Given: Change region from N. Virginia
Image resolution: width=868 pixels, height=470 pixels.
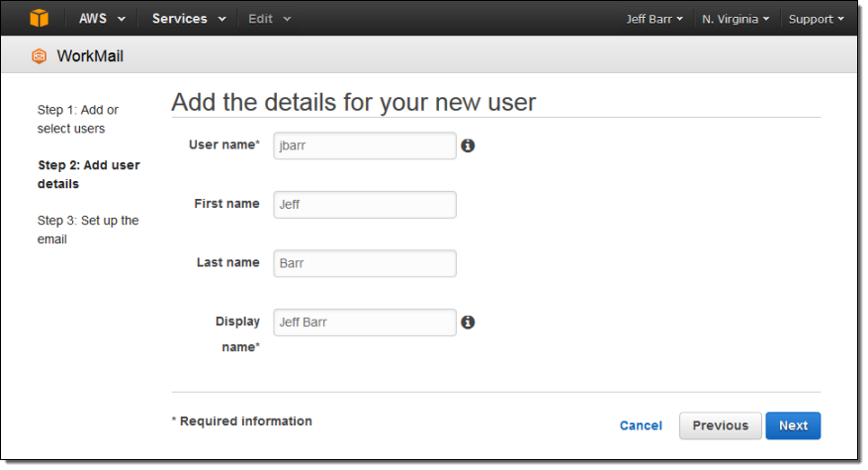Looking at the screenshot, I should click(736, 19).
